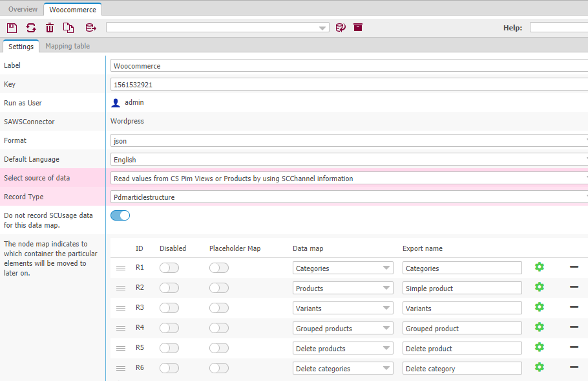Remove row R1 with minus icon
Screen dimensions: 588x381
(x=574, y=267)
